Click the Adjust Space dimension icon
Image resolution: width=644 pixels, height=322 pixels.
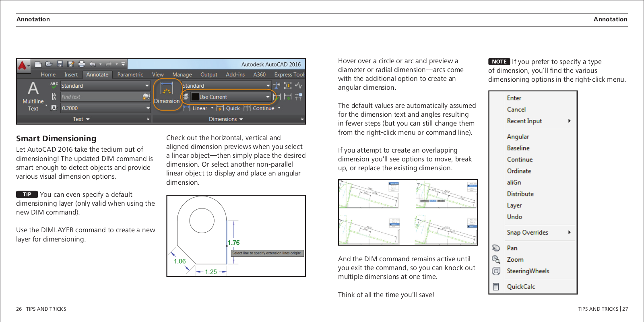pyautogui.click(x=287, y=85)
